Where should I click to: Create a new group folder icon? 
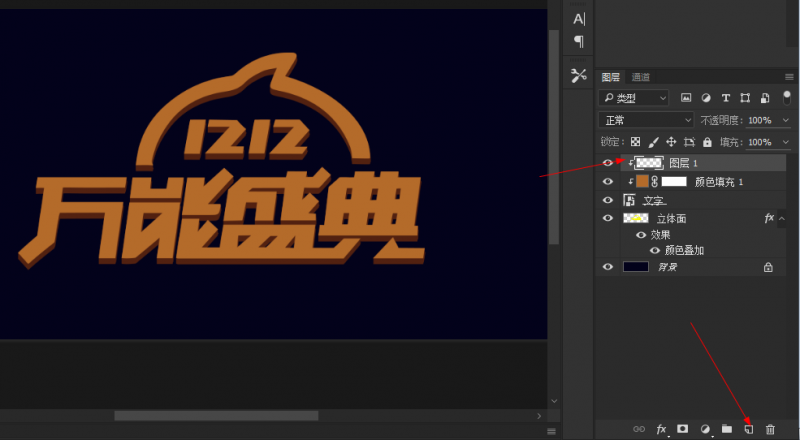tap(727, 429)
